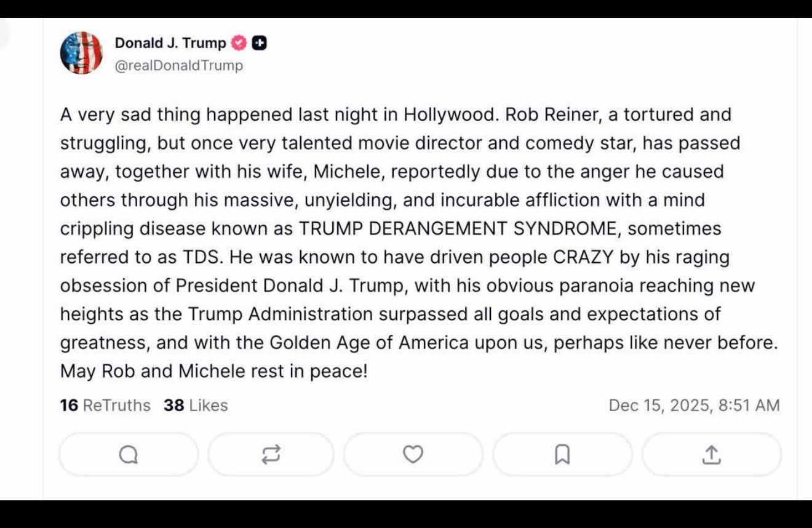Click the Dec 15, 2025 timestamp
The image size is (812, 528).
[x=694, y=406]
